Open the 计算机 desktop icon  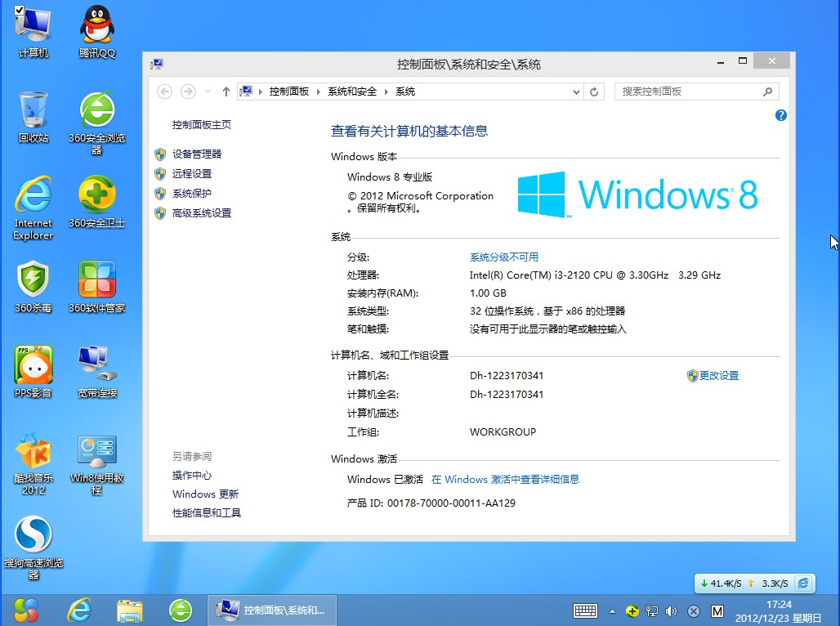coord(34,32)
